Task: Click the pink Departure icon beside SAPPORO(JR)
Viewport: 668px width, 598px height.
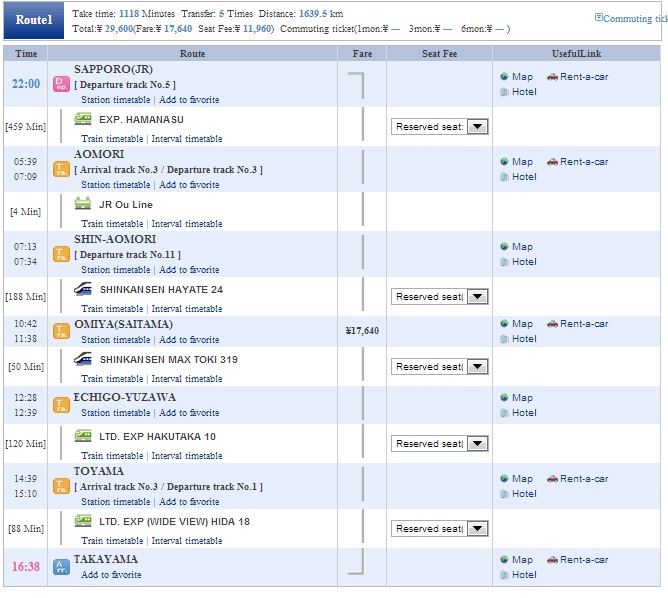Action: 61,84
